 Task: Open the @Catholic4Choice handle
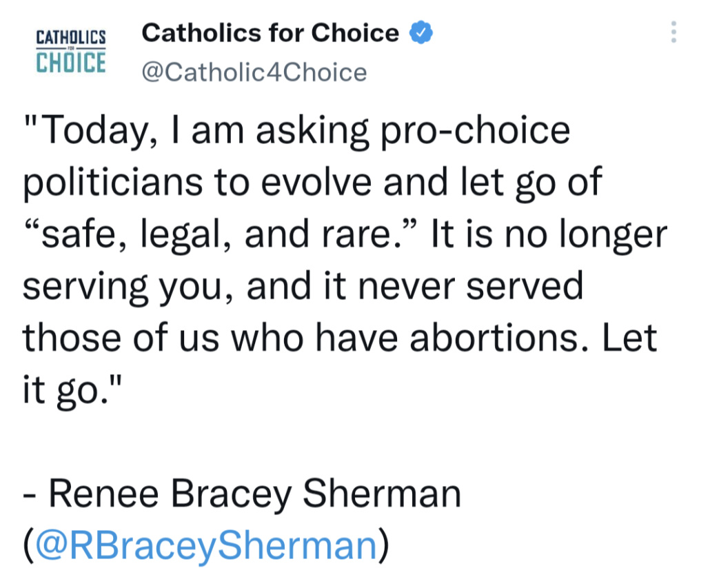(254, 72)
